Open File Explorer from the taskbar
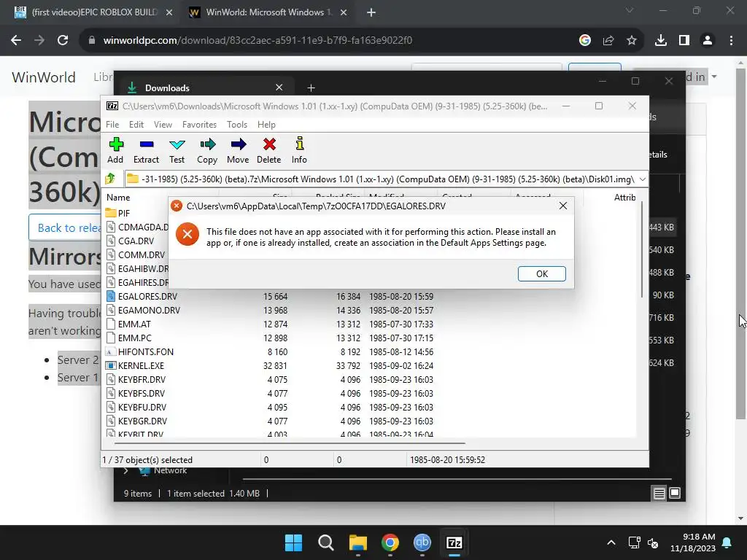The image size is (747, 560). tap(357, 542)
